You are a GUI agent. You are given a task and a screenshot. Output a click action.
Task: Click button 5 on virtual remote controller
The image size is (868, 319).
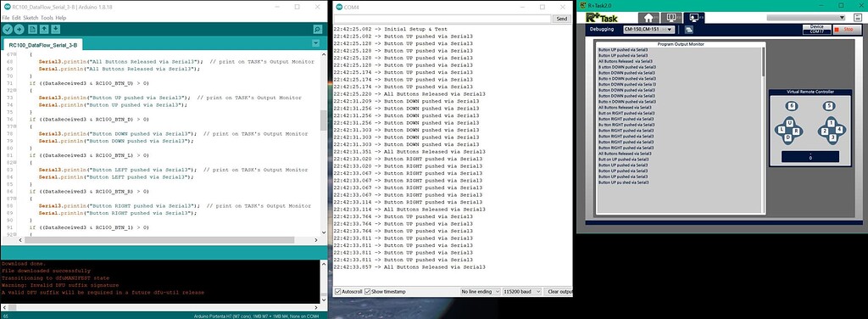coord(828,106)
